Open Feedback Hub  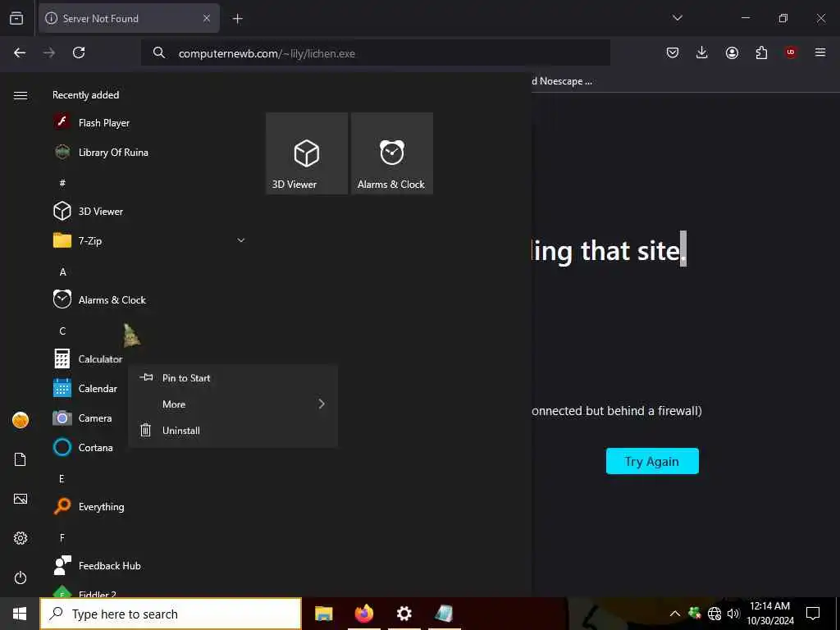97,565
